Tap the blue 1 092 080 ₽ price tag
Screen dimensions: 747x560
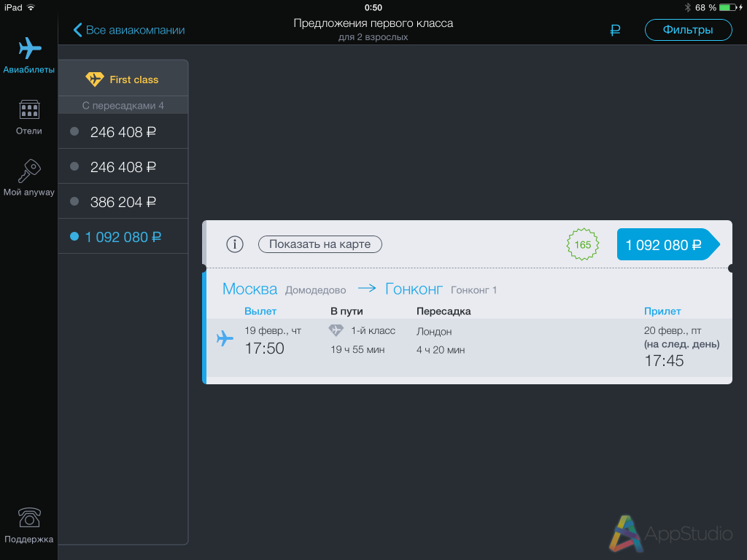[664, 245]
